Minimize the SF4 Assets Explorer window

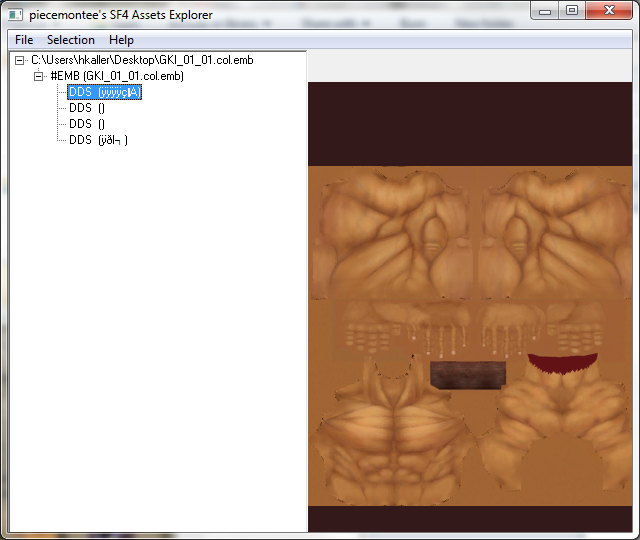click(x=545, y=11)
